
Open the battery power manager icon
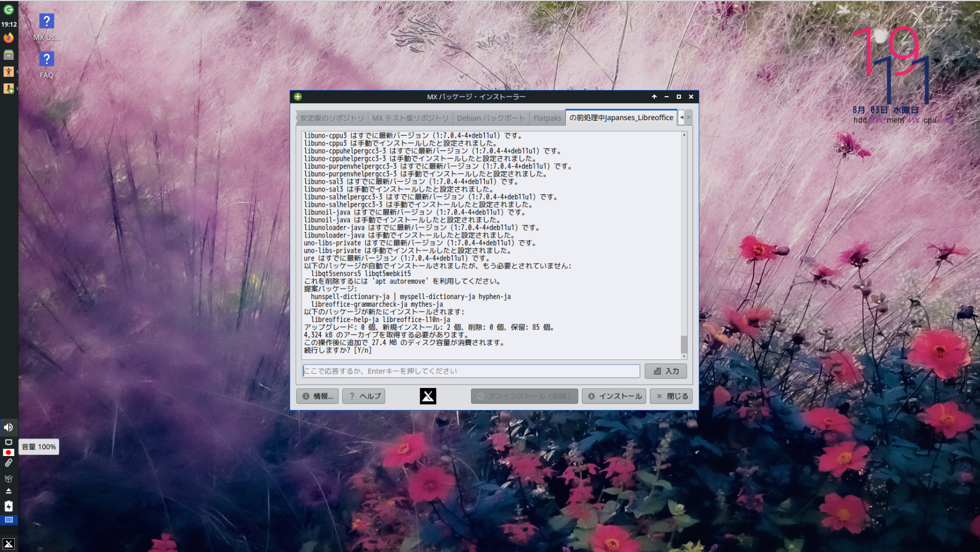(x=9, y=506)
